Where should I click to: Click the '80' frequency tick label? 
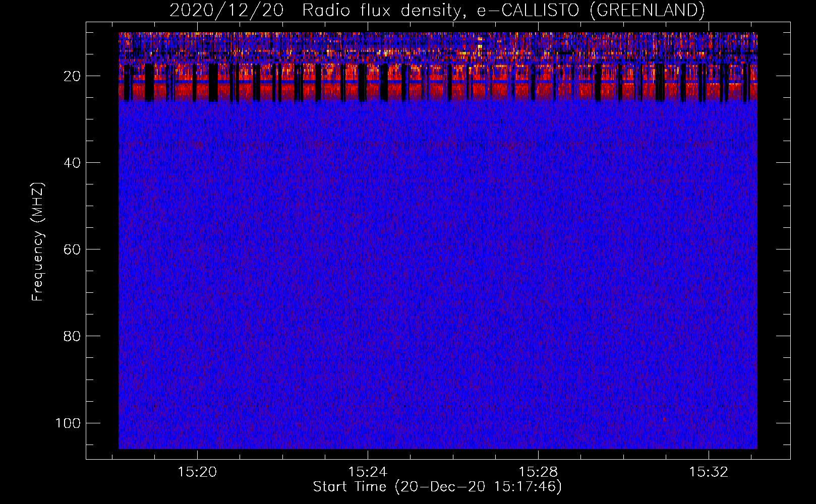[x=72, y=336]
